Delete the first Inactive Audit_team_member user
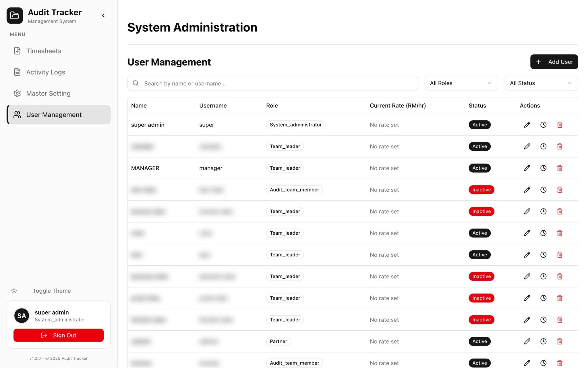This screenshot has height=368, width=588. pos(560,190)
